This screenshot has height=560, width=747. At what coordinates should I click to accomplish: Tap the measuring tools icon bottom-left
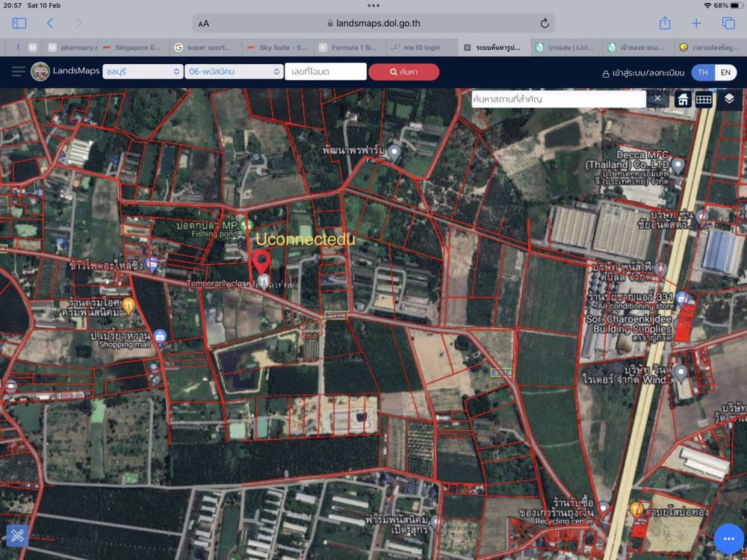coord(17,535)
